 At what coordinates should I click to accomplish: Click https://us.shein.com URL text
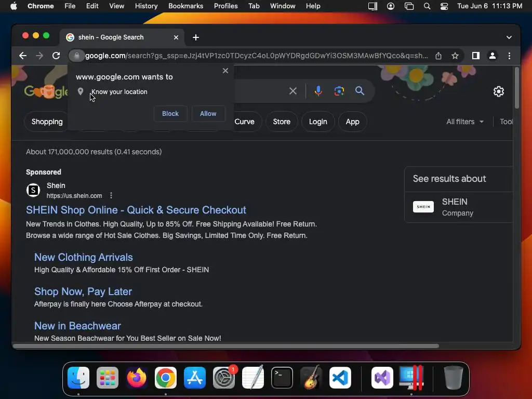(74, 196)
